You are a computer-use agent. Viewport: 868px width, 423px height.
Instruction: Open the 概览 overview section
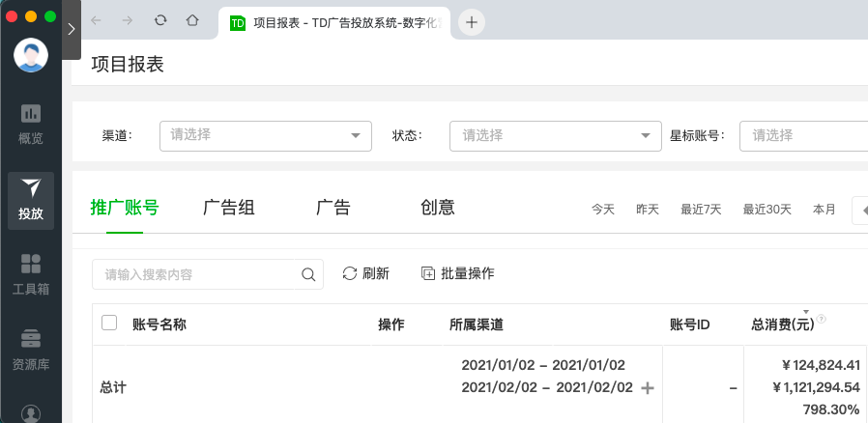31,125
